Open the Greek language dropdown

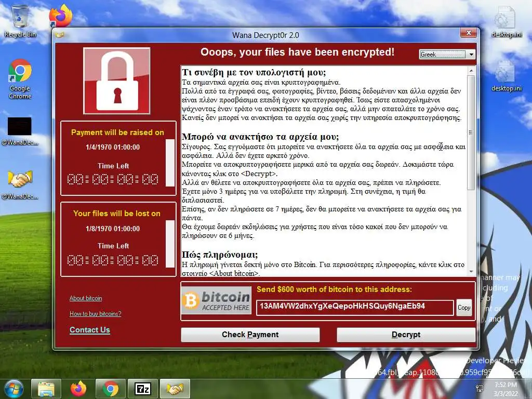pyautogui.click(x=447, y=54)
